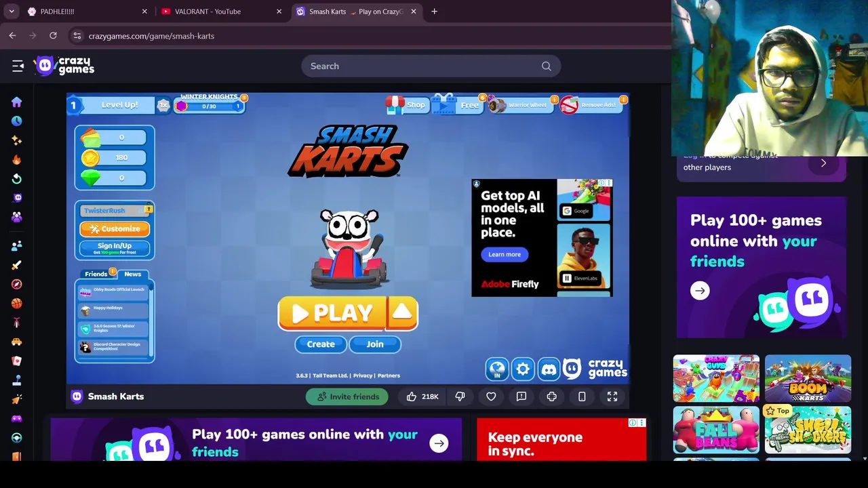
Task: Change region with the globe IN icon
Action: click(497, 369)
